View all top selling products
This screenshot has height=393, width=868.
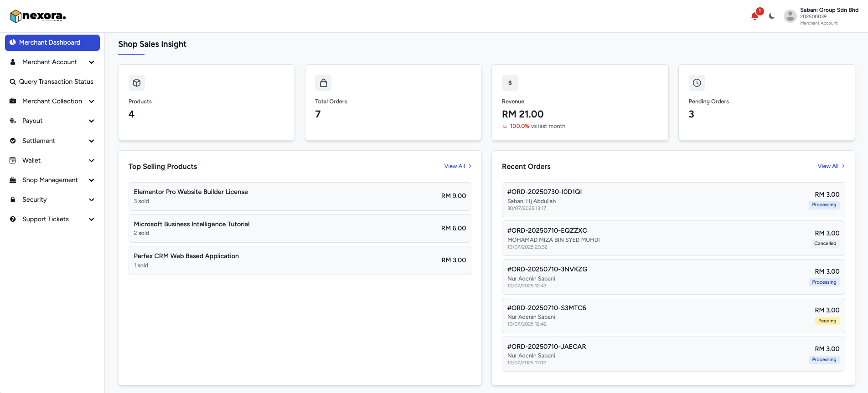pyautogui.click(x=457, y=166)
